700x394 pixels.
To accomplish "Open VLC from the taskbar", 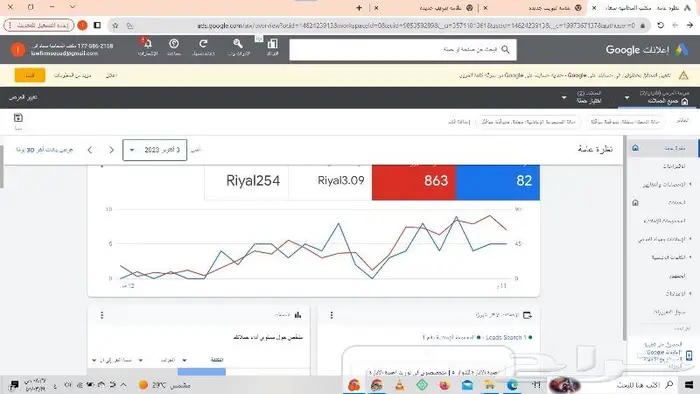I will [399, 385].
